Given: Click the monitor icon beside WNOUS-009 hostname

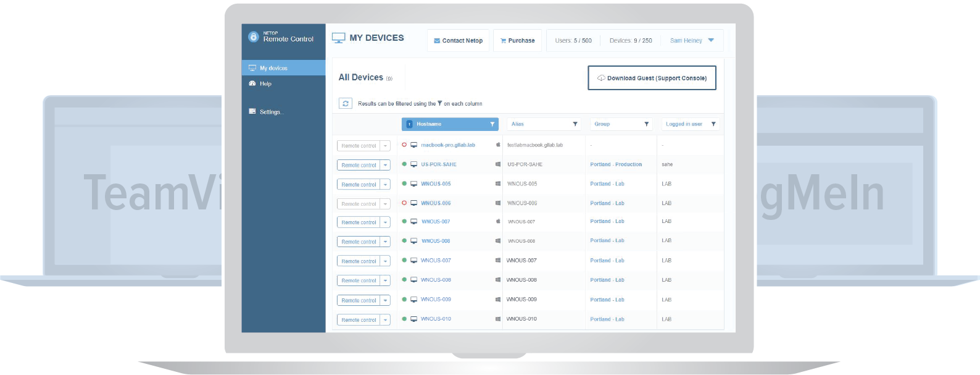Looking at the screenshot, I should tap(414, 300).
